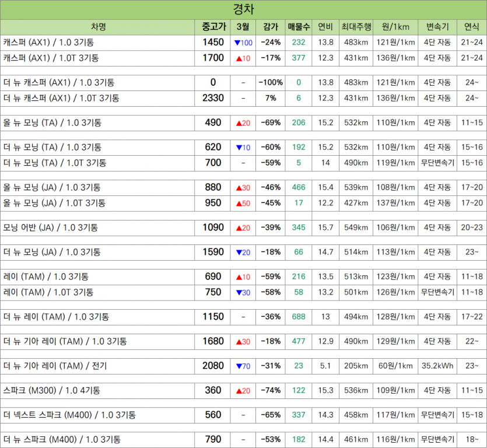Screen dimensions: 487x448
Task: Select the 3월 column header
Action: [x=243, y=27]
